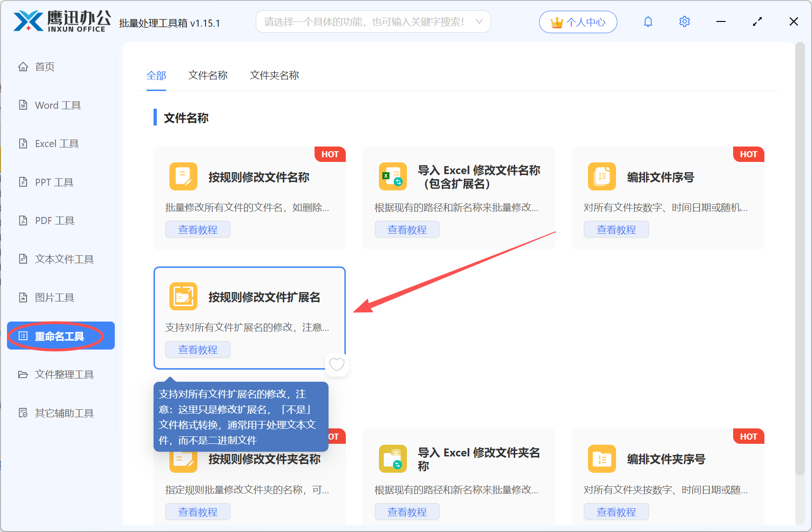Open 文件整理工具 in the sidebar

coord(61,374)
